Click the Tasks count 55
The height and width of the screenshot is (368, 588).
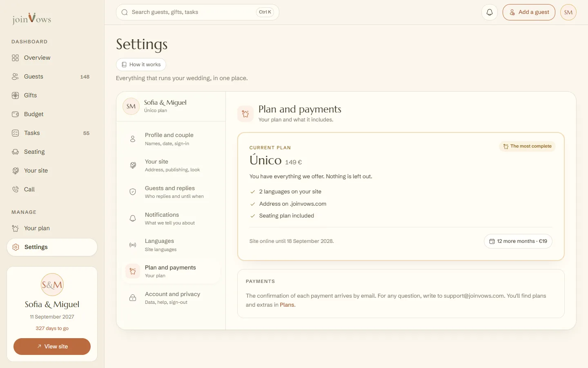pos(86,133)
